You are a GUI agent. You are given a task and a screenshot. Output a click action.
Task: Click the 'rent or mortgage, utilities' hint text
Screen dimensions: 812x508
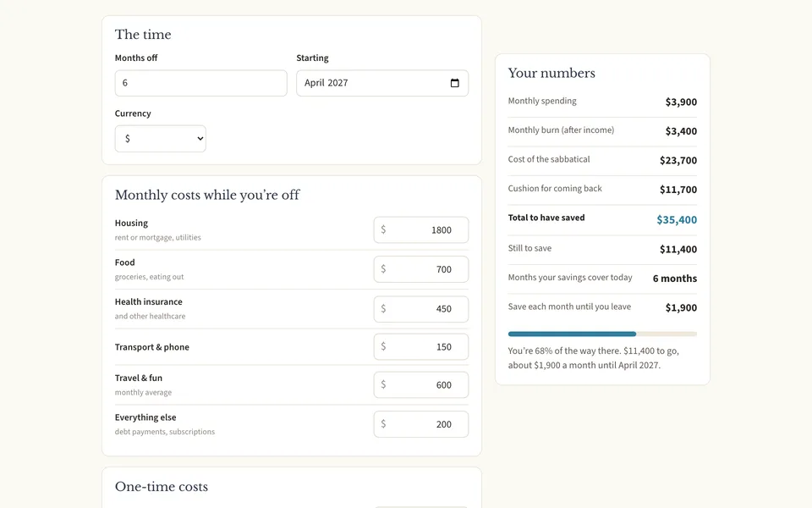tap(158, 237)
